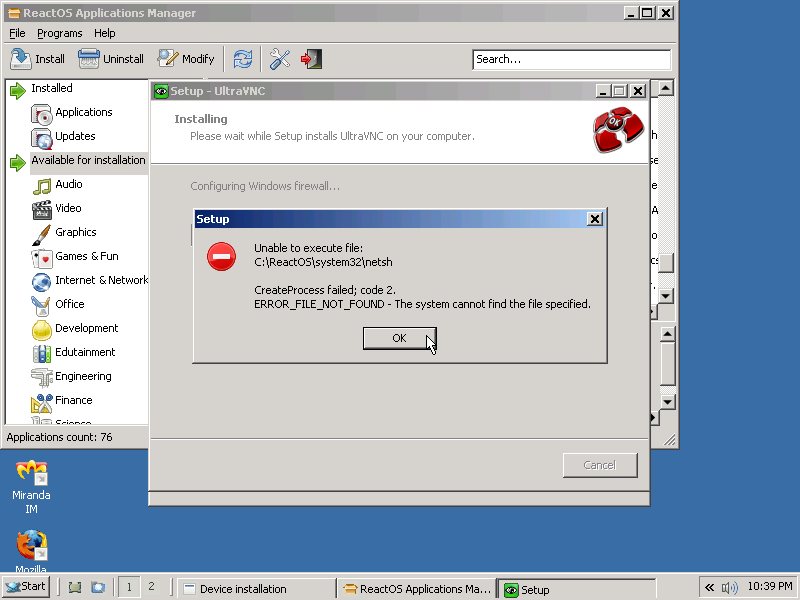Click the Finance ruler and scissors icon

pyautogui.click(x=42, y=403)
